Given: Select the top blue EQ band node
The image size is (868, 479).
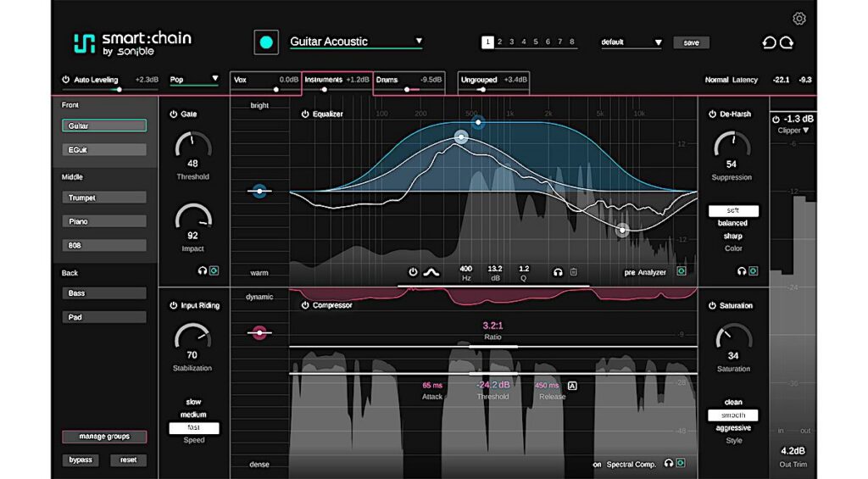Looking at the screenshot, I should (478, 122).
